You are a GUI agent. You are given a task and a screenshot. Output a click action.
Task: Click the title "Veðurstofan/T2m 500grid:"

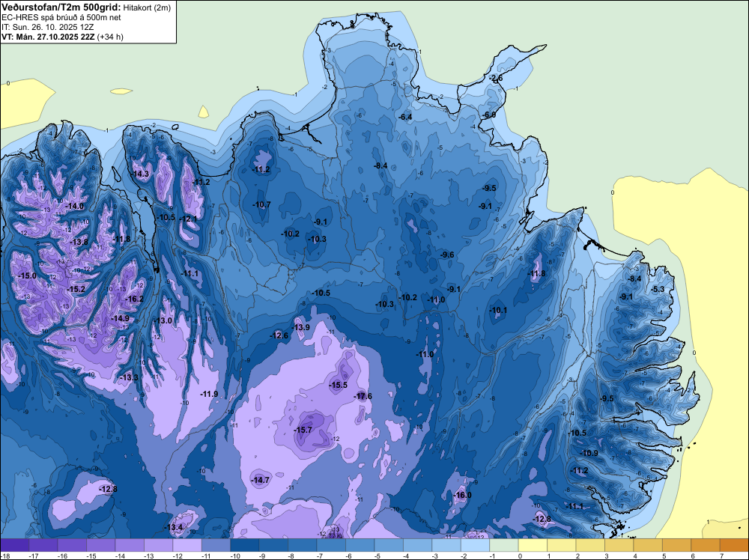[x=61, y=7]
